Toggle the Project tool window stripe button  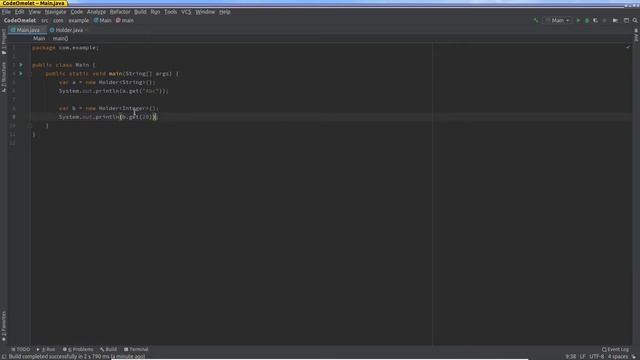pos(4,41)
